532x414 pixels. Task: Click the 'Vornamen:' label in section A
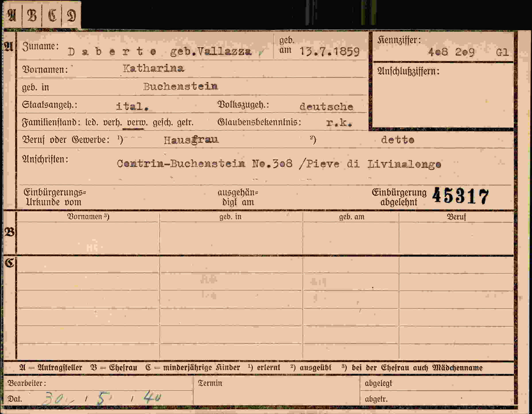[x=45, y=70]
